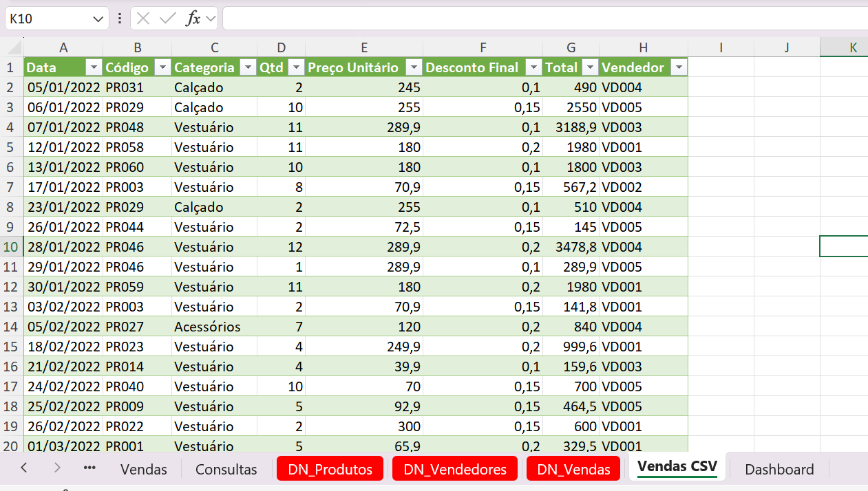
Task: Click code cell PR058
Action: pyautogui.click(x=138, y=147)
